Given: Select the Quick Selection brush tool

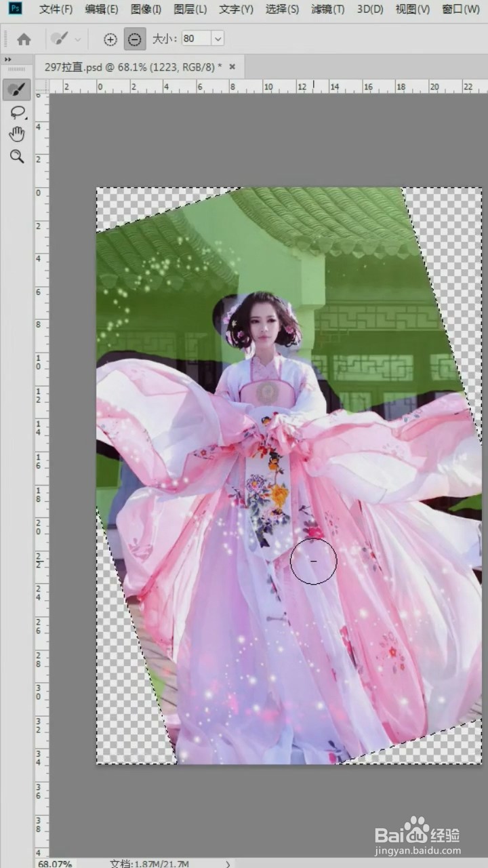Looking at the screenshot, I should point(16,90).
